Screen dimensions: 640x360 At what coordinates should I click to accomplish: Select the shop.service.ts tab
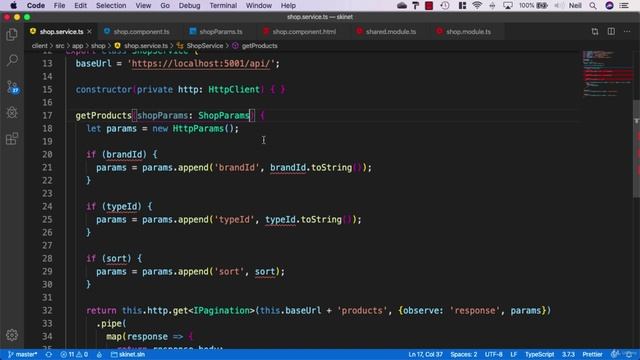[61, 31]
